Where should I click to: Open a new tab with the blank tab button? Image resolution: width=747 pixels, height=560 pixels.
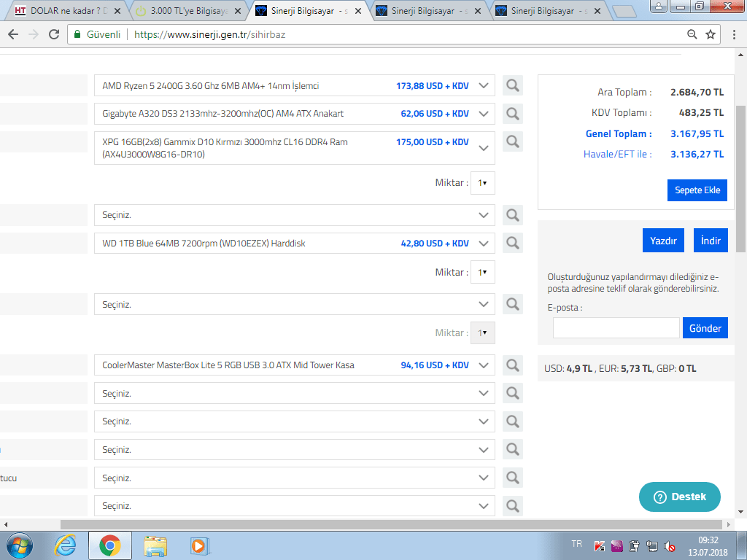624,12
